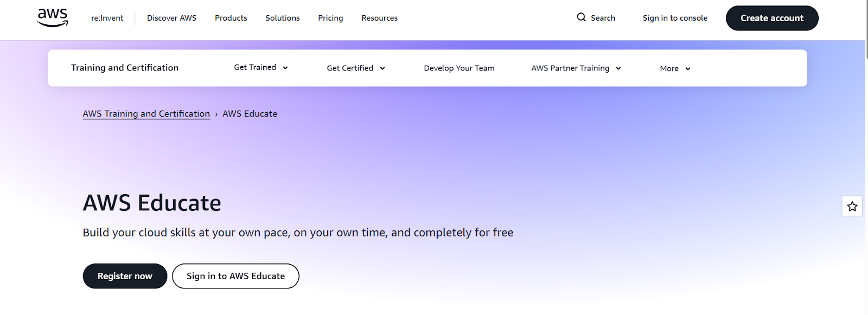This screenshot has height=315, width=868.
Task: Click the More label
Action: click(669, 69)
